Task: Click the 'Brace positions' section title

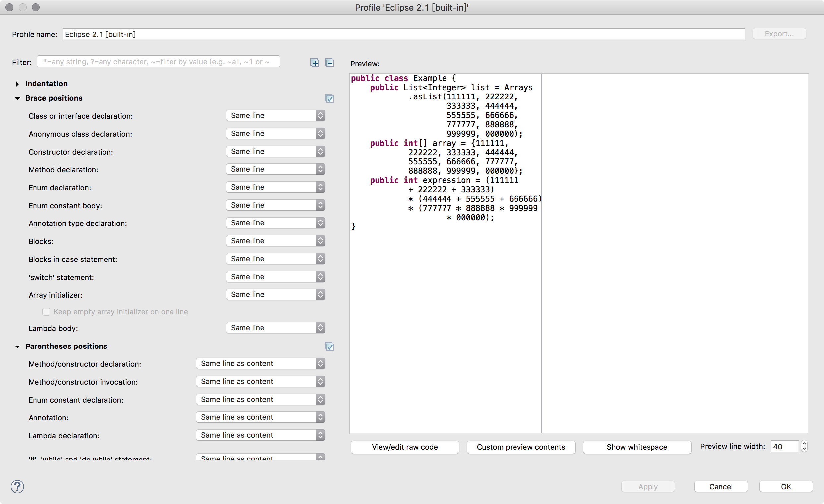Action: 54,98
